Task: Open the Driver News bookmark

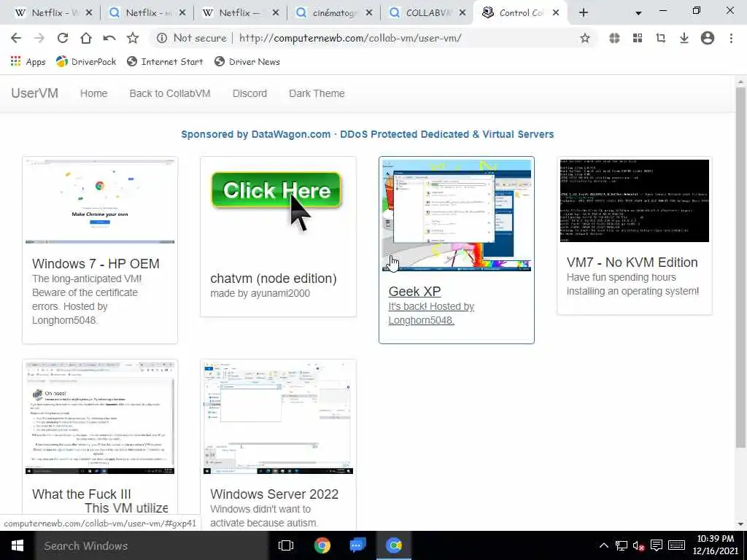Action: coord(247,61)
